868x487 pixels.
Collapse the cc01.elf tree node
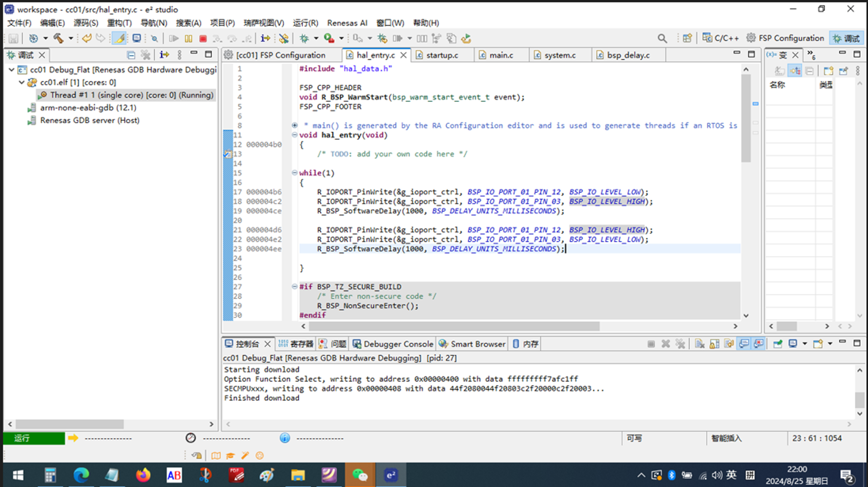pos(22,83)
